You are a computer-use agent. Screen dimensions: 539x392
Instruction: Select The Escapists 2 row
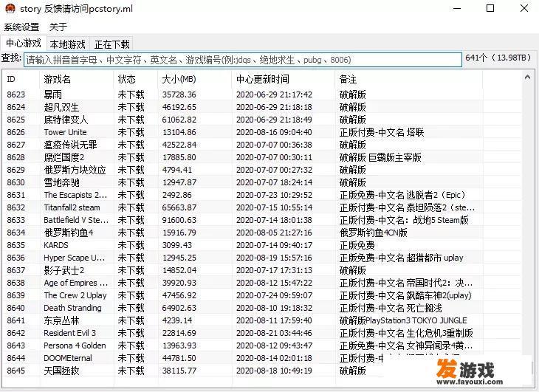[262, 195]
